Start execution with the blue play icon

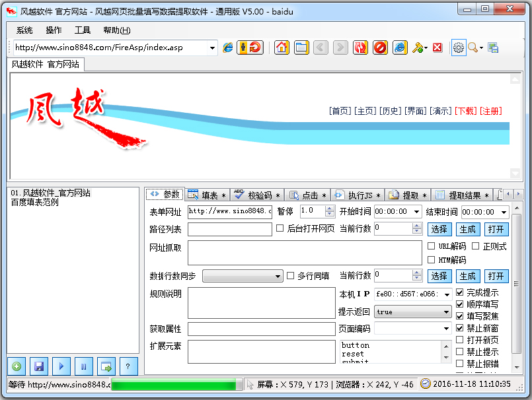61,366
